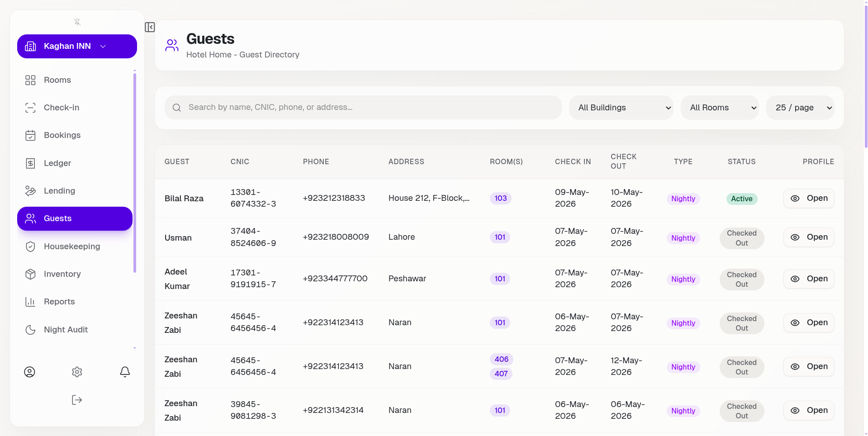
Task: Open settings gear icon in sidebar
Action: pos(77,372)
